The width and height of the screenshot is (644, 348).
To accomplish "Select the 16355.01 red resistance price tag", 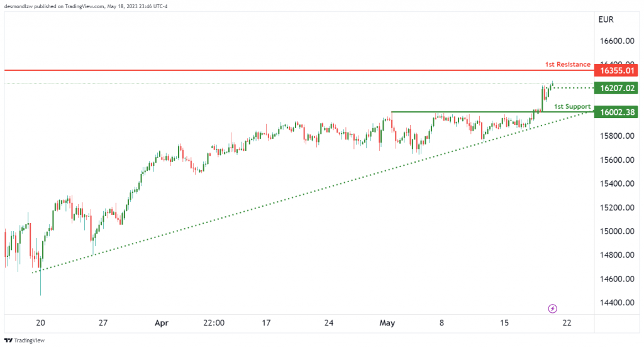I will click(x=616, y=70).
